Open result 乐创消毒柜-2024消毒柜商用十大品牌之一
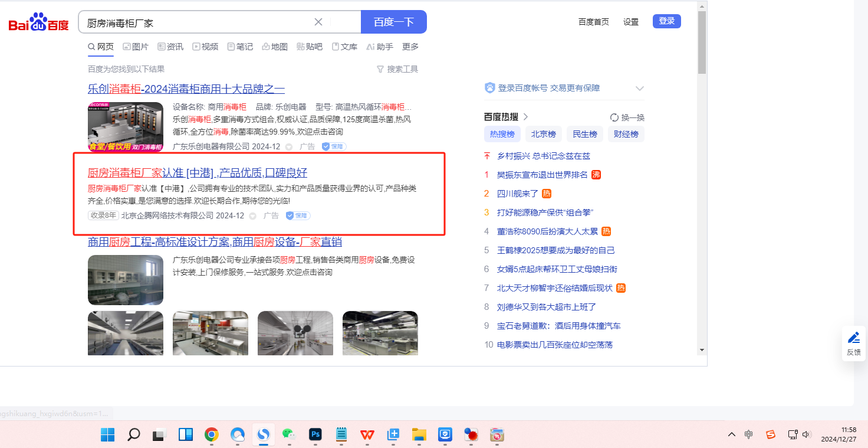Image resolution: width=868 pixels, height=448 pixels. click(x=186, y=89)
